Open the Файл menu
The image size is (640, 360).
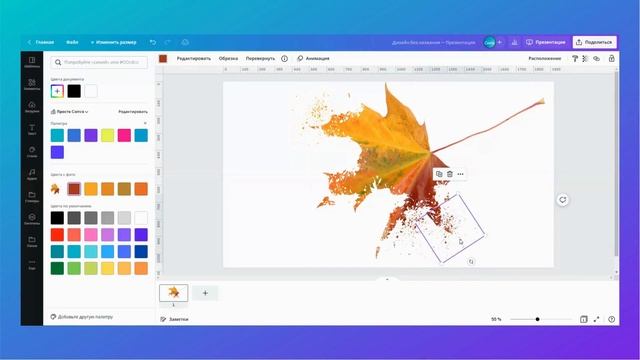click(72, 42)
